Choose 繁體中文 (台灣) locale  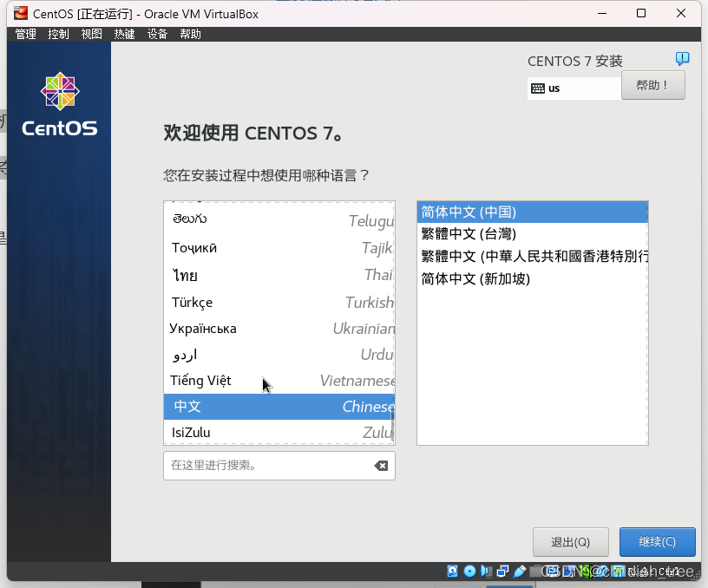(x=533, y=234)
